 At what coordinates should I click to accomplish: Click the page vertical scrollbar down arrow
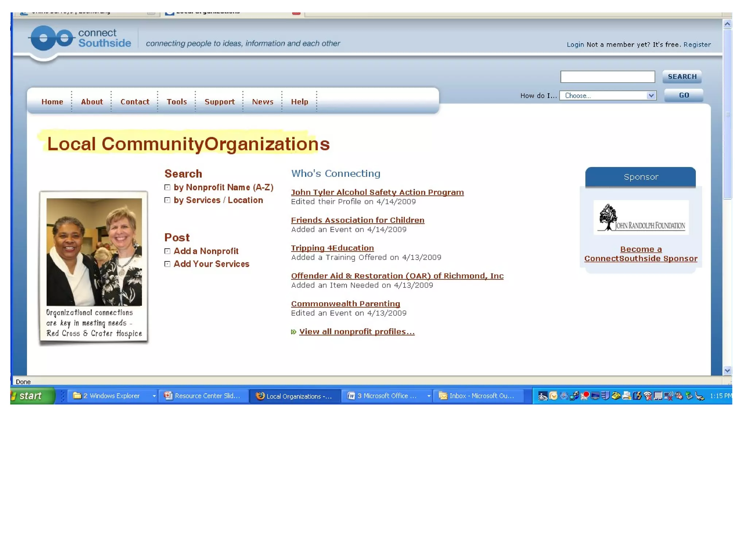727,370
